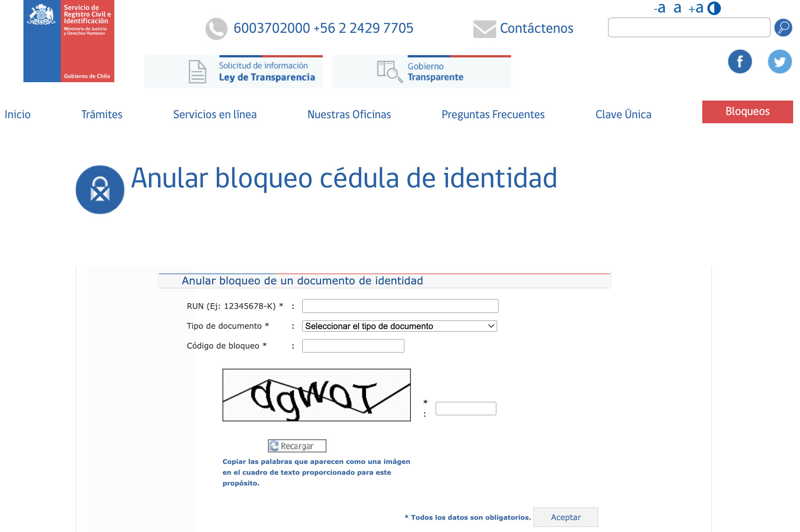Screen dimensions: 800x532
Task: Reload captcha with Recargar button
Action: click(297, 446)
